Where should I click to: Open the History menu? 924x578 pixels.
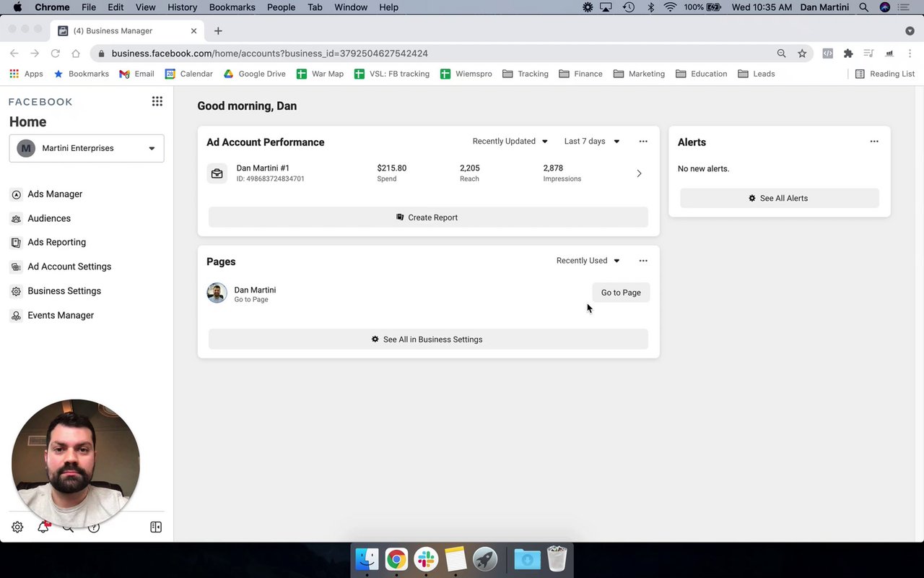coord(182,7)
